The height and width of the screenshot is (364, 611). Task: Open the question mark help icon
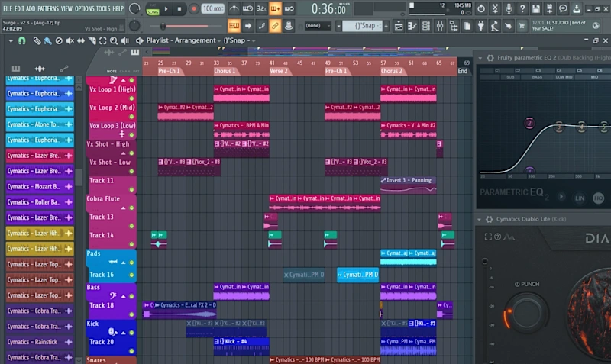point(522,8)
